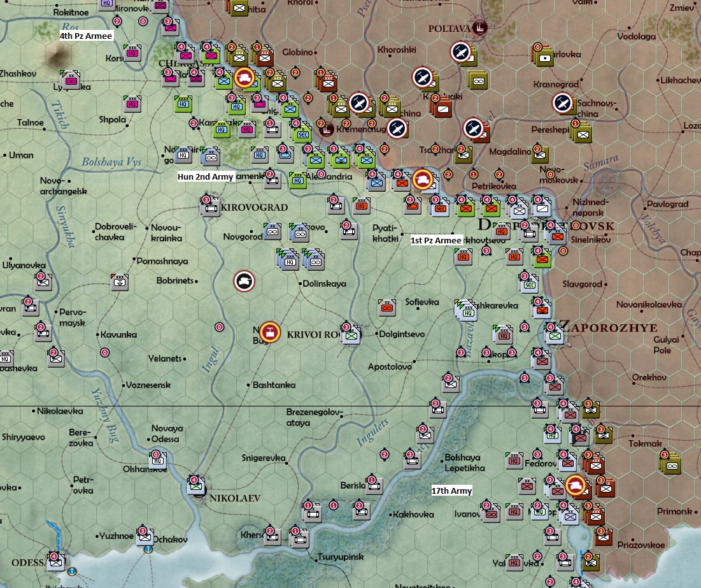Select the Pavlograd town label
Screen dimensions: 701x588
(x=667, y=204)
